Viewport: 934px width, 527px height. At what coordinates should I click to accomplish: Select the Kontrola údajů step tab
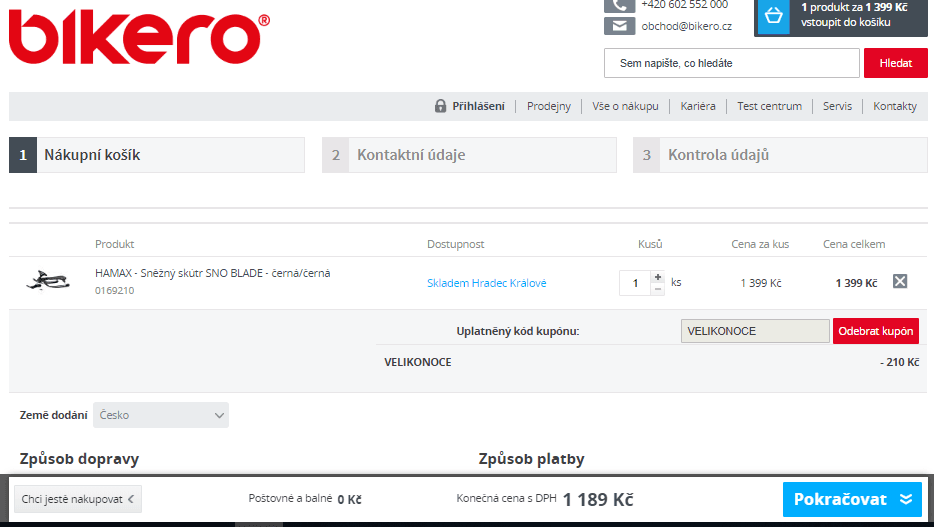tap(780, 155)
